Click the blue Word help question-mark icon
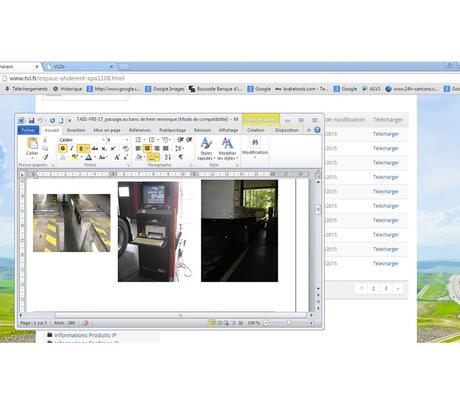 (x=317, y=130)
